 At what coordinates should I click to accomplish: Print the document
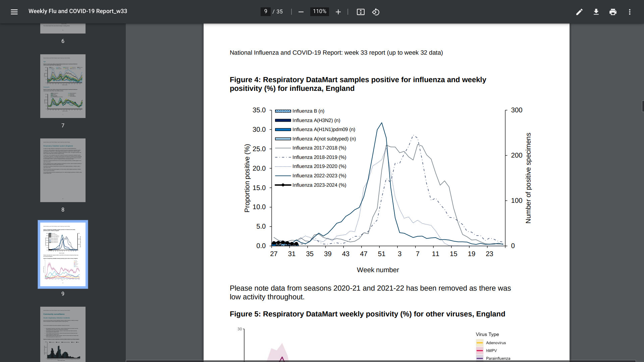613,12
